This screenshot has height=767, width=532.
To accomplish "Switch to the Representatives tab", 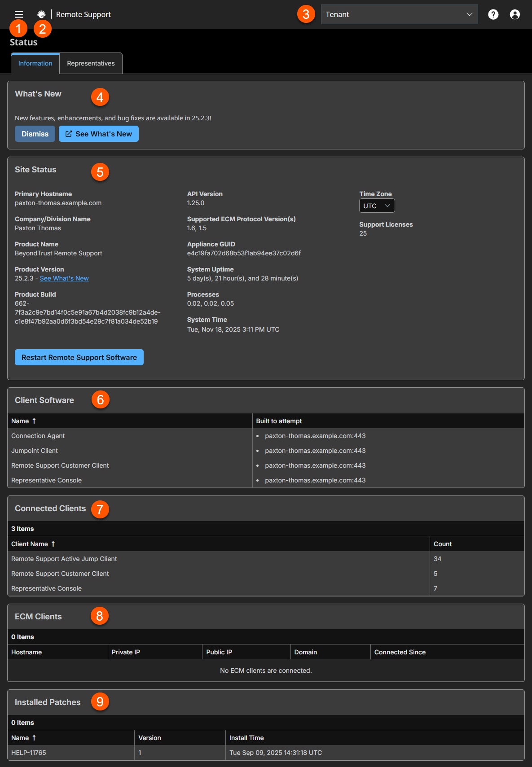I will pyautogui.click(x=91, y=63).
